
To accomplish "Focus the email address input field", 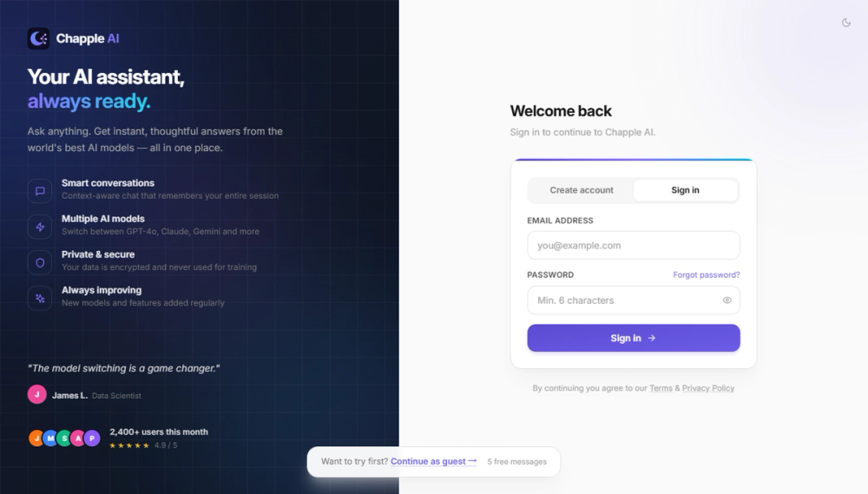I will (x=634, y=246).
